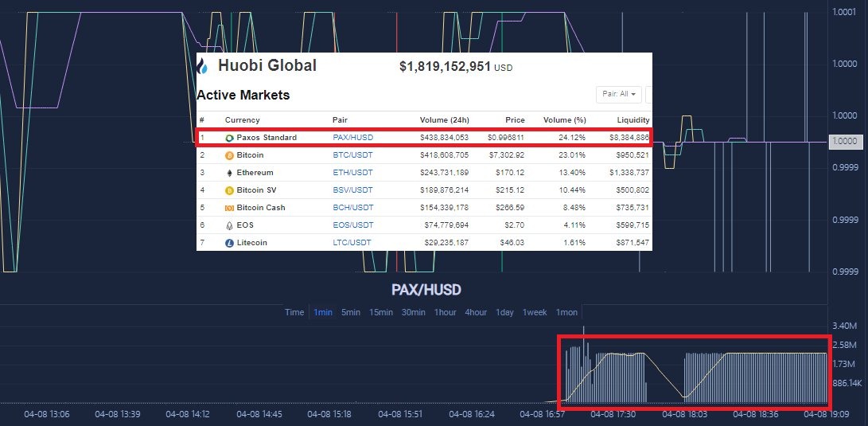Open the PAX/HUSD pair link
868x426 pixels.
tap(352, 138)
